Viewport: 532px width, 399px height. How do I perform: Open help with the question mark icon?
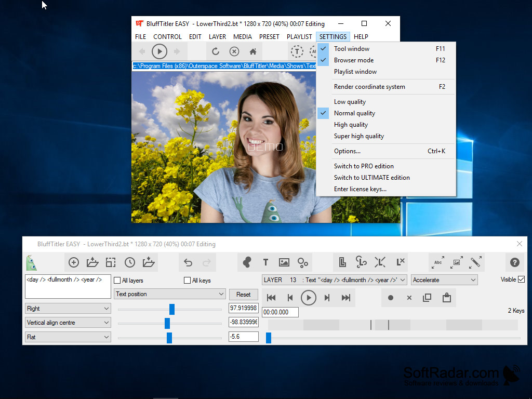(515, 262)
